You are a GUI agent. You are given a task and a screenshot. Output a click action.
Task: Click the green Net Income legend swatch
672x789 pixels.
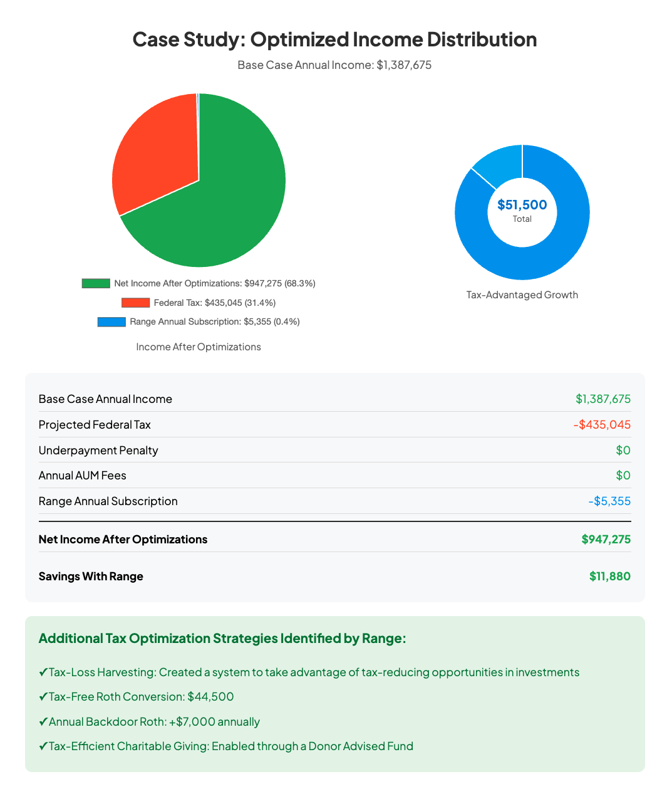point(96,283)
